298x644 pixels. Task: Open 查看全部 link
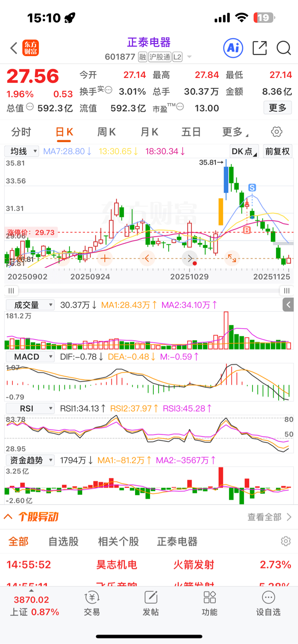[x=269, y=517]
